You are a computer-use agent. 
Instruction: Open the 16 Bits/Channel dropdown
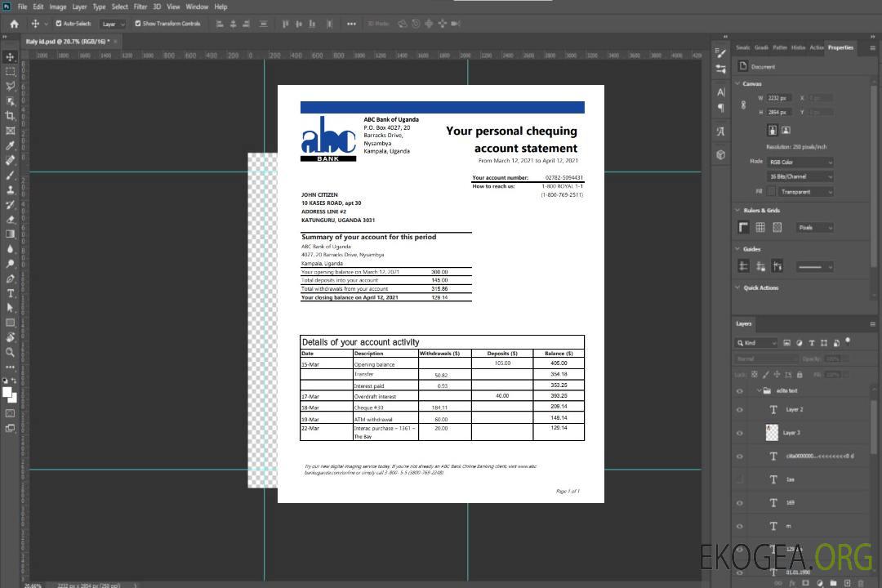pos(800,176)
